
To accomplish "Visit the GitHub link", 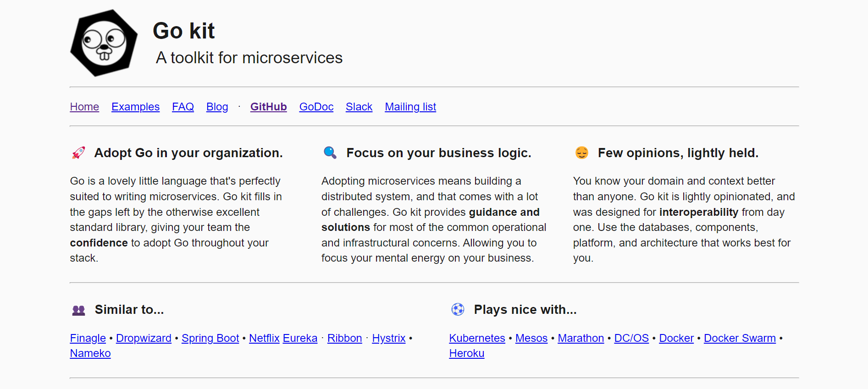I will coord(269,107).
